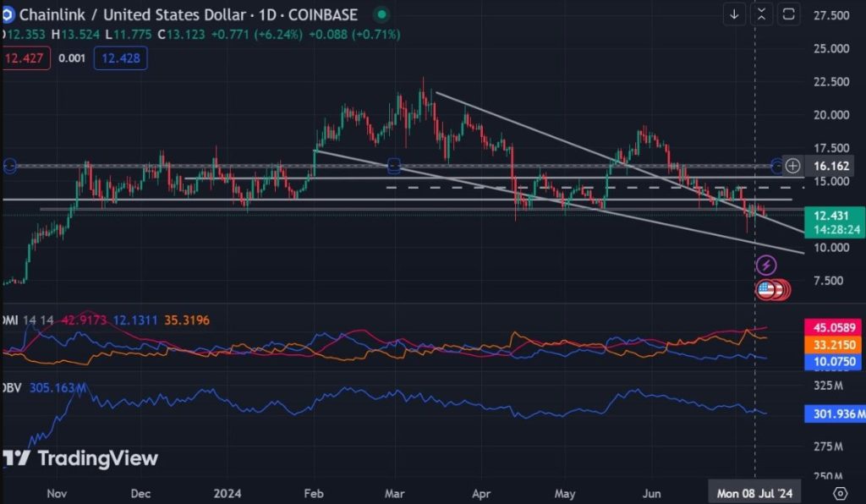
Task: Click the pink DMI axis label 45.0589
Action: (x=834, y=327)
